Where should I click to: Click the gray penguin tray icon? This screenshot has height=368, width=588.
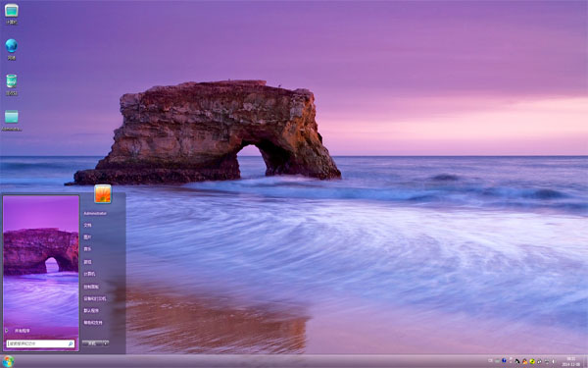(x=539, y=361)
